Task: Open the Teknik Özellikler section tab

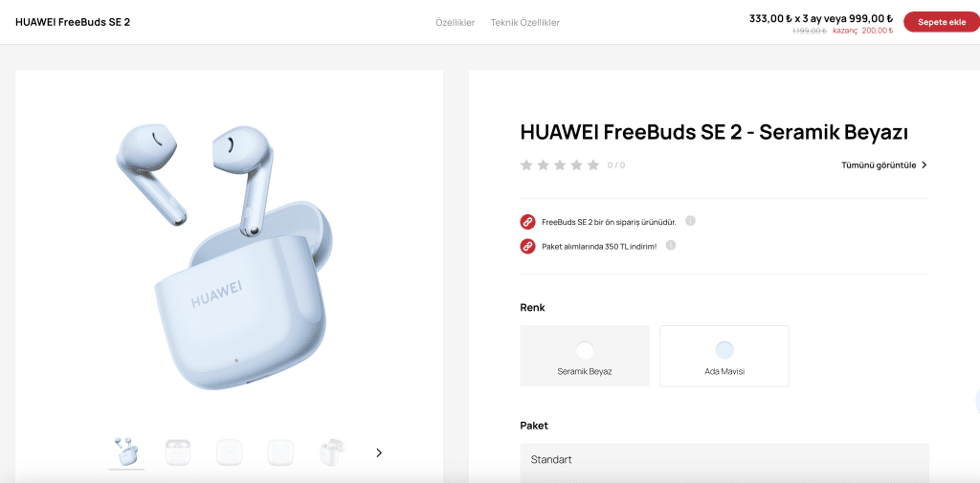Action: click(525, 23)
